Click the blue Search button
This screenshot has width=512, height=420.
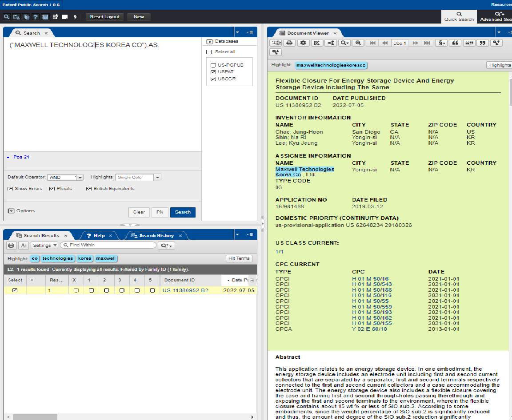point(183,212)
